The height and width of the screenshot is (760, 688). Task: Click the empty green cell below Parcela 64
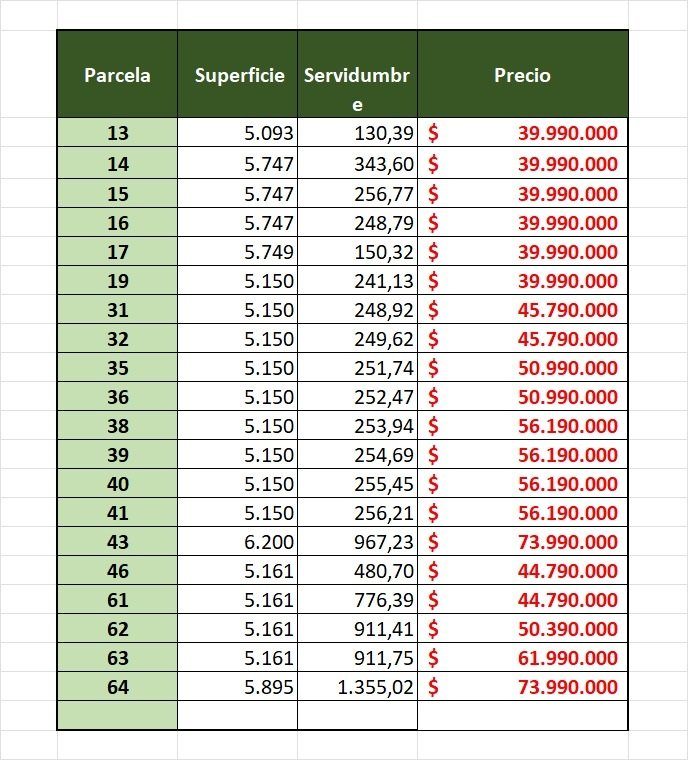(x=117, y=715)
